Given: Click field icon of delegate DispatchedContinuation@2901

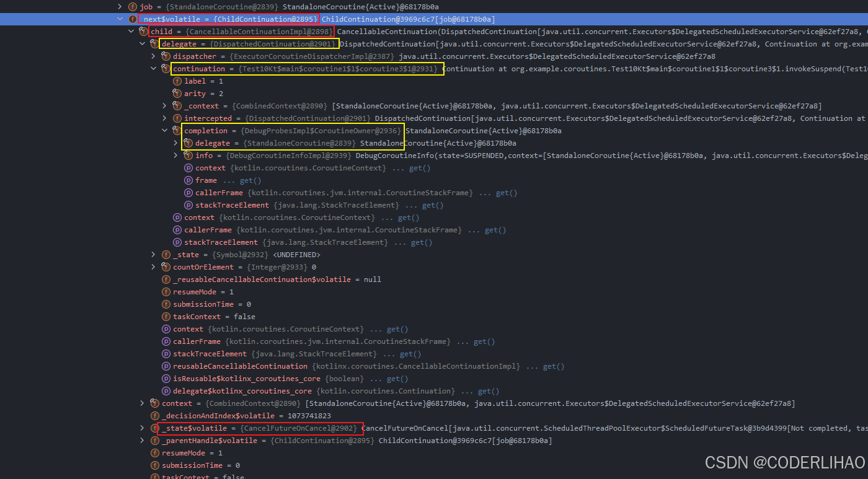Looking at the screenshot, I should pyautogui.click(x=154, y=44).
